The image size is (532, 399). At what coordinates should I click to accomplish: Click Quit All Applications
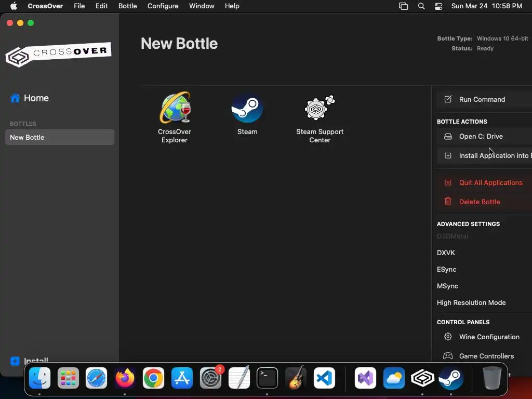click(484, 182)
